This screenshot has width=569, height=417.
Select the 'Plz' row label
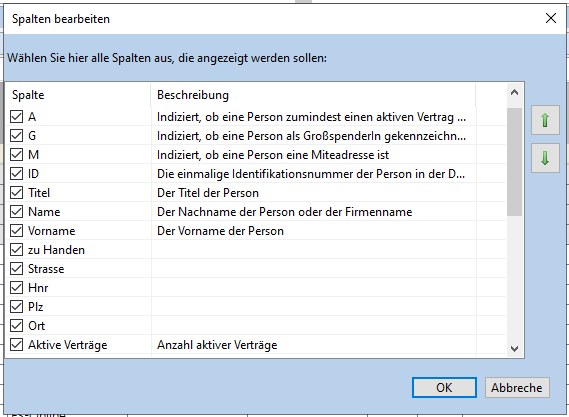point(36,307)
